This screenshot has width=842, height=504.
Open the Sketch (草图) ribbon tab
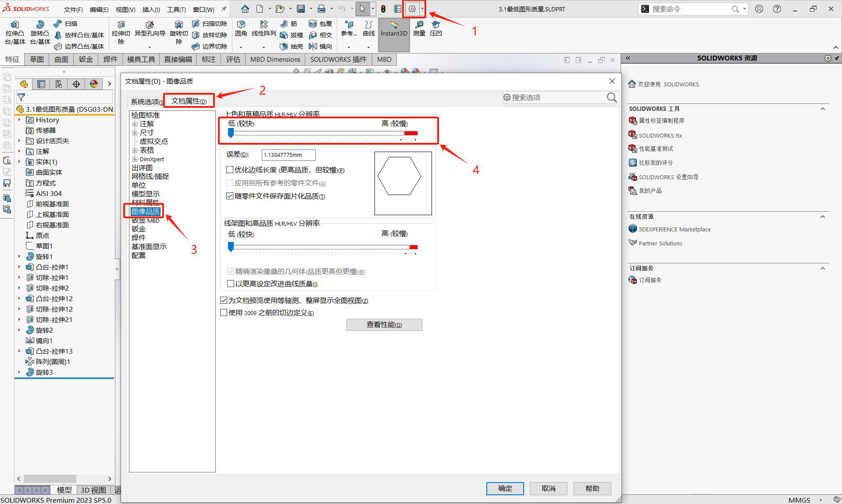(36, 59)
